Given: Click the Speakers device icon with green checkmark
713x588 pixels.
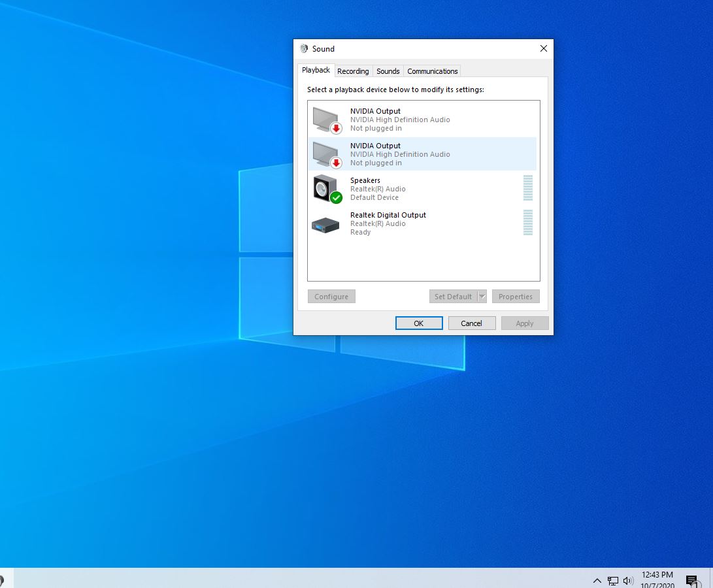Looking at the screenshot, I should (x=325, y=189).
